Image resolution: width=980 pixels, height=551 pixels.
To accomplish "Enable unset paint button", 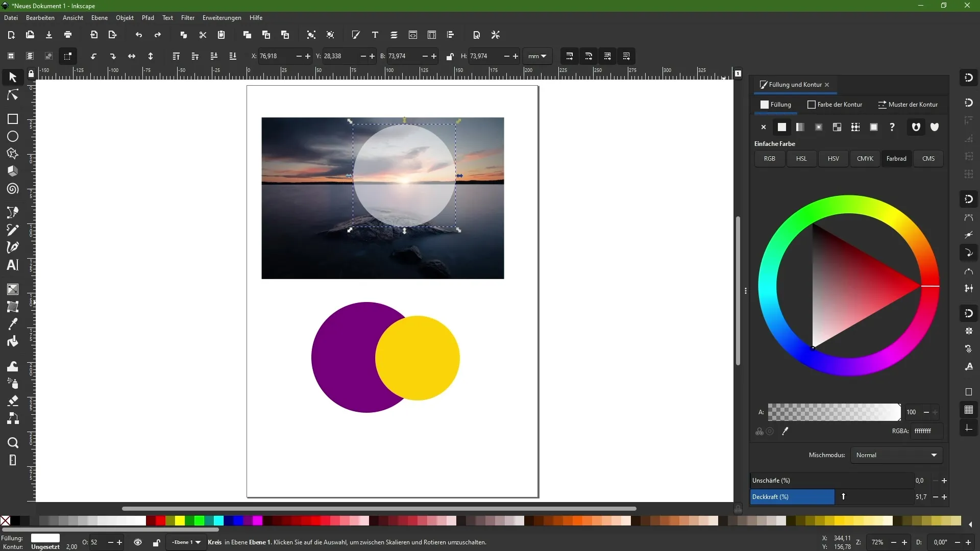I will (893, 127).
